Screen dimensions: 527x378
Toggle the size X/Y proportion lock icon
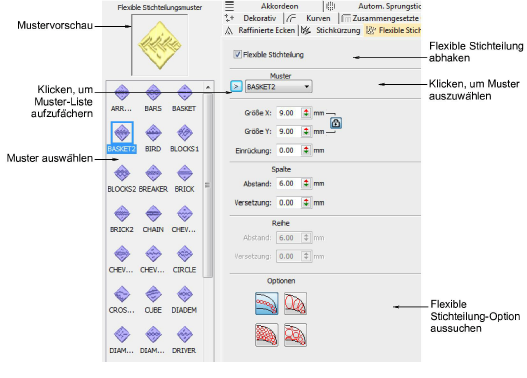pyautogui.click(x=336, y=123)
